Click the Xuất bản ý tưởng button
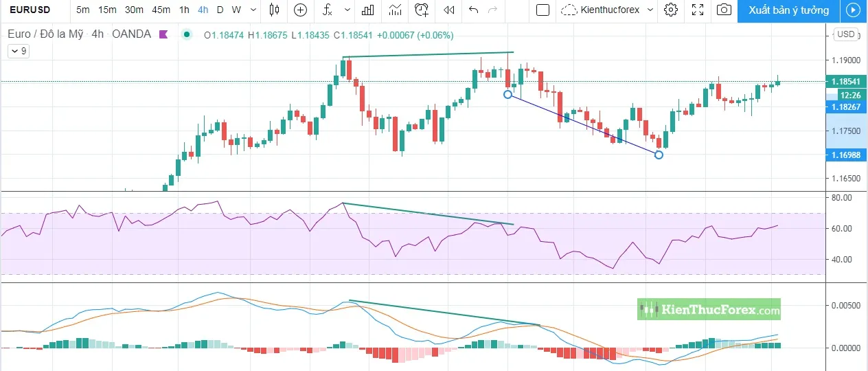The image size is (868, 371). (x=788, y=10)
